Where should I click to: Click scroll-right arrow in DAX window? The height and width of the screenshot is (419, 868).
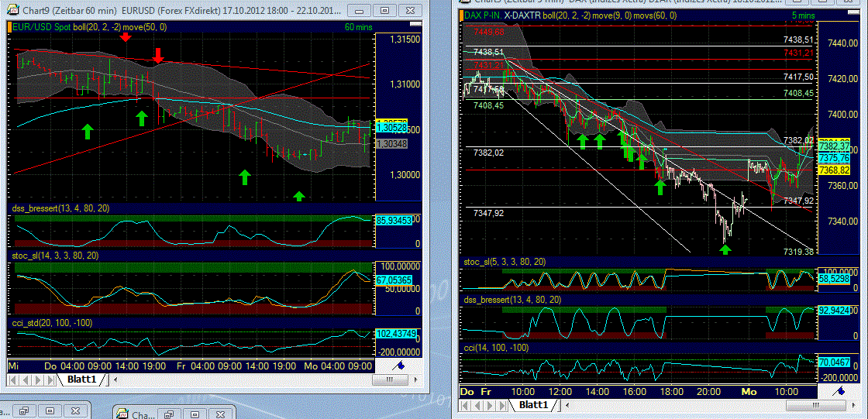(853, 405)
